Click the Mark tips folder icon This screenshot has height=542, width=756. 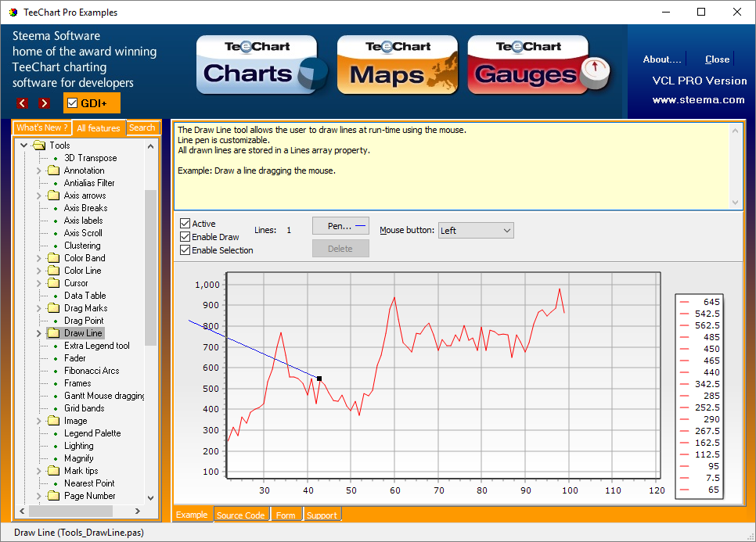(x=53, y=471)
